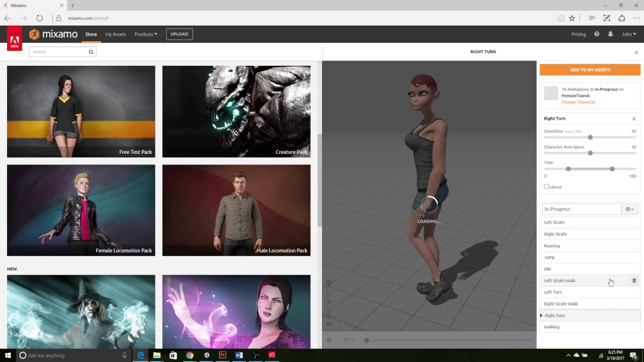Open the Male Locomotion Pack thumbnail

pyautogui.click(x=236, y=210)
